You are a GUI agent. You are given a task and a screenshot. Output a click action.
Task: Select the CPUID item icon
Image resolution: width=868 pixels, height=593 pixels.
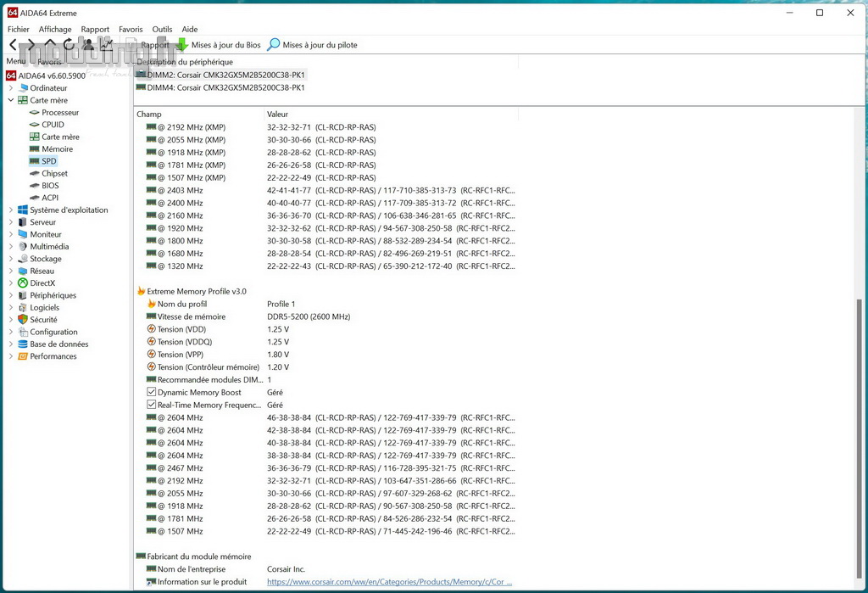[x=34, y=124]
